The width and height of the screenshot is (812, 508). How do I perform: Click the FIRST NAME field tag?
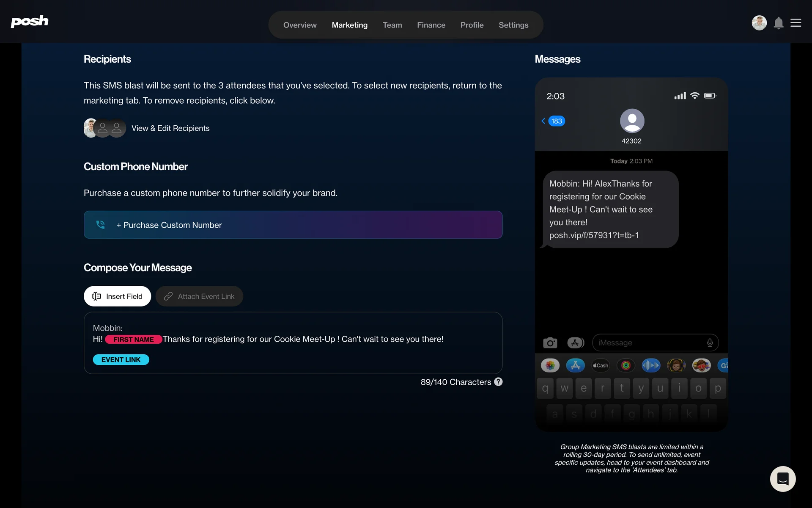point(133,340)
